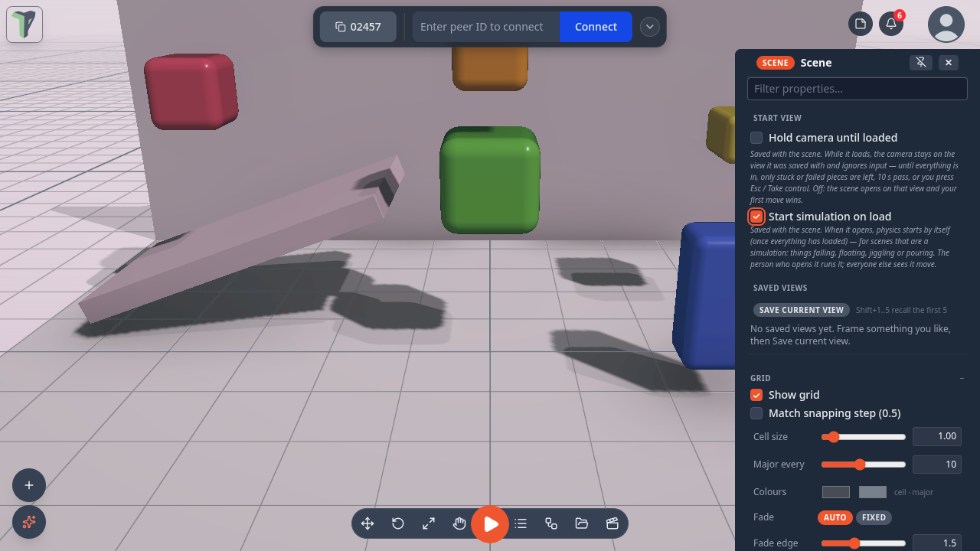This screenshot has width=980, height=551.
Task: Click the Major every value 10 field
Action: pos(937,464)
